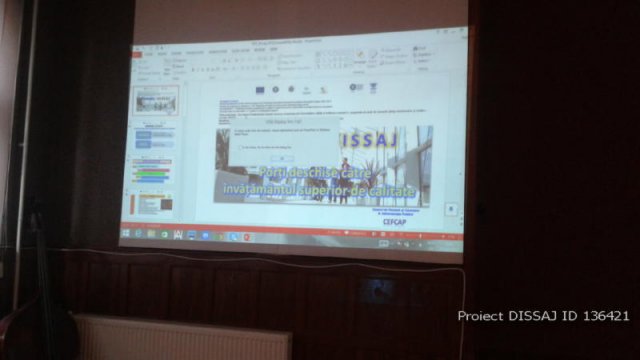Open the Animations ribbon tab
This screenshot has width=640, height=360.
click(x=218, y=52)
